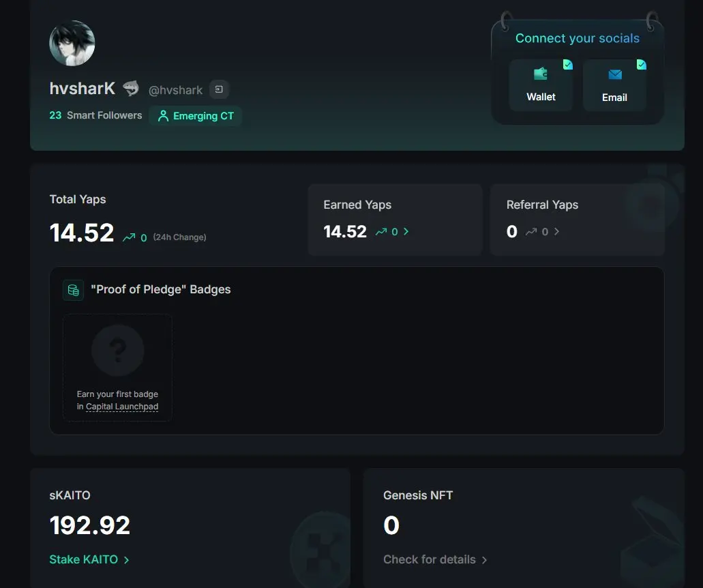Open Check for details link
The height and width of the screenshot is (588, 703).
click(429, 559)
